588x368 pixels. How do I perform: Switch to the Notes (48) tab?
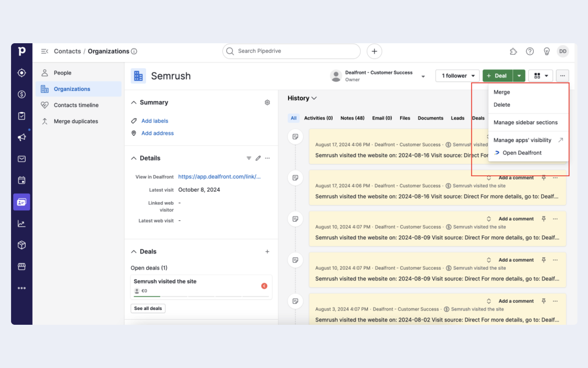[352, 118]
